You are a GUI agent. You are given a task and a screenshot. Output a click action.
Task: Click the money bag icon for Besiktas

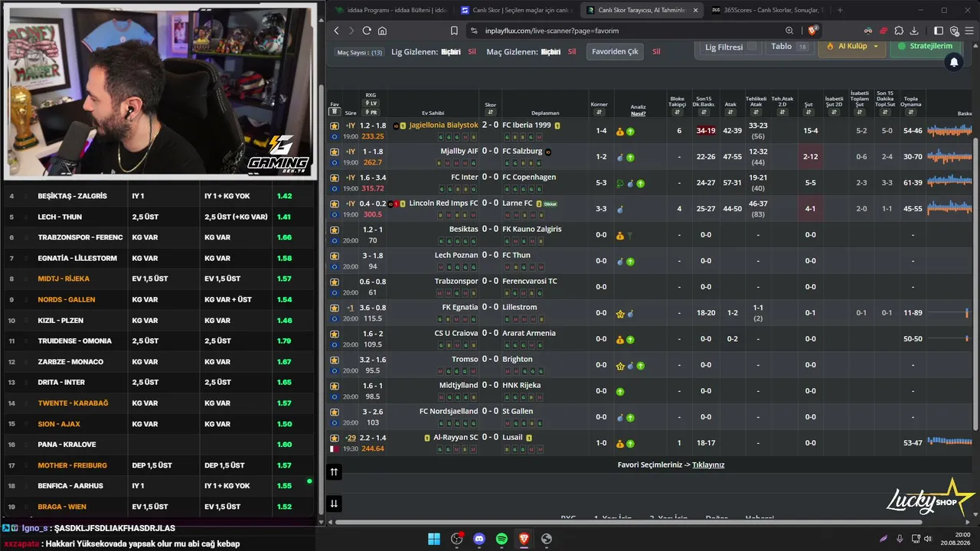[620, 236]
